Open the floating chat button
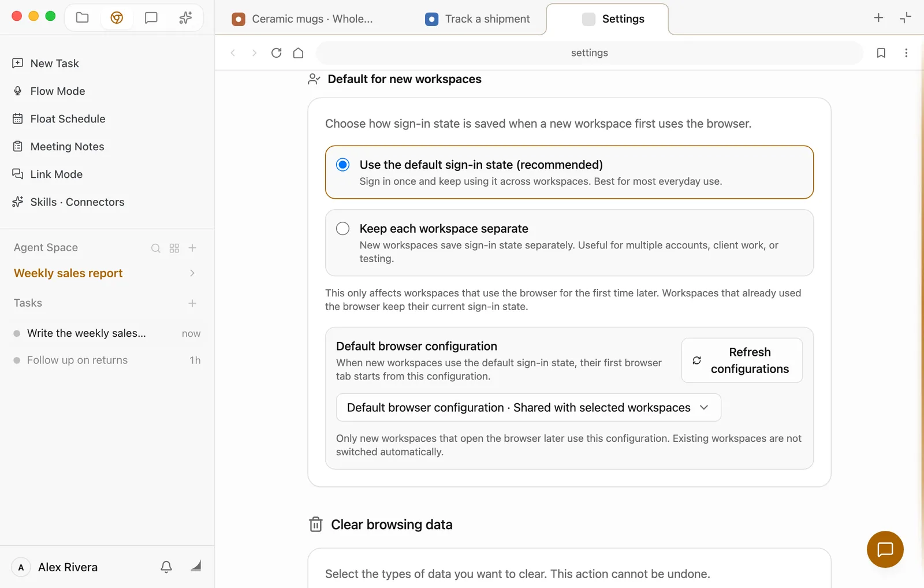Screen dimensions: 924x588 coord(885,549)
